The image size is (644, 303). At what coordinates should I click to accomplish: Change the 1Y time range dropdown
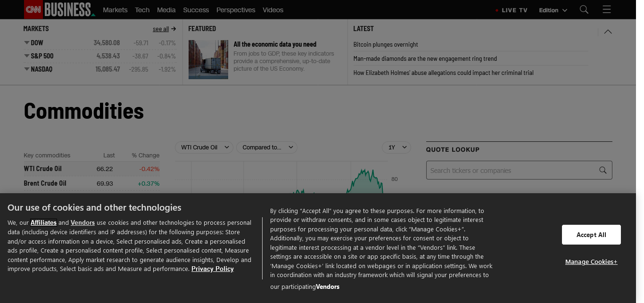[396, 147]
